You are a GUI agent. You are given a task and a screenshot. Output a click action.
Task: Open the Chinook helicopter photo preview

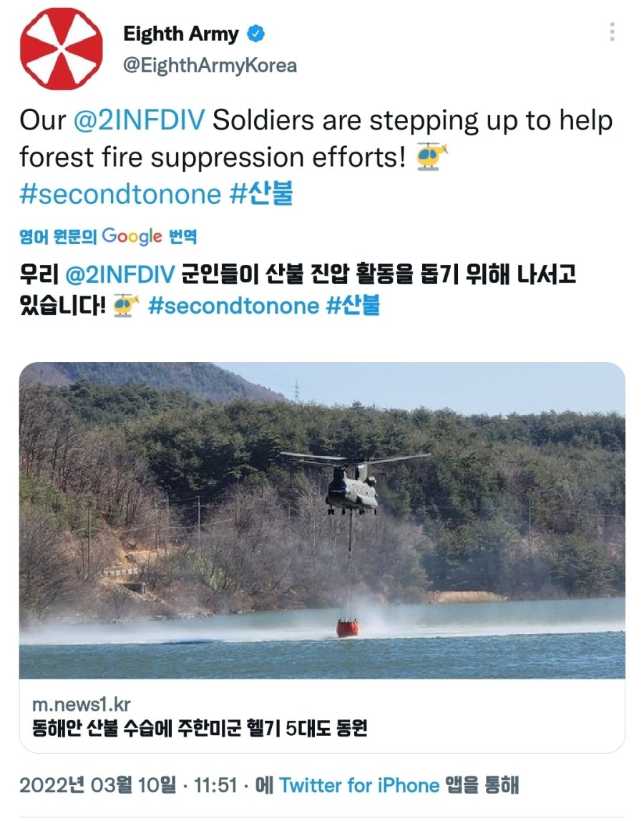pos(322,520)
